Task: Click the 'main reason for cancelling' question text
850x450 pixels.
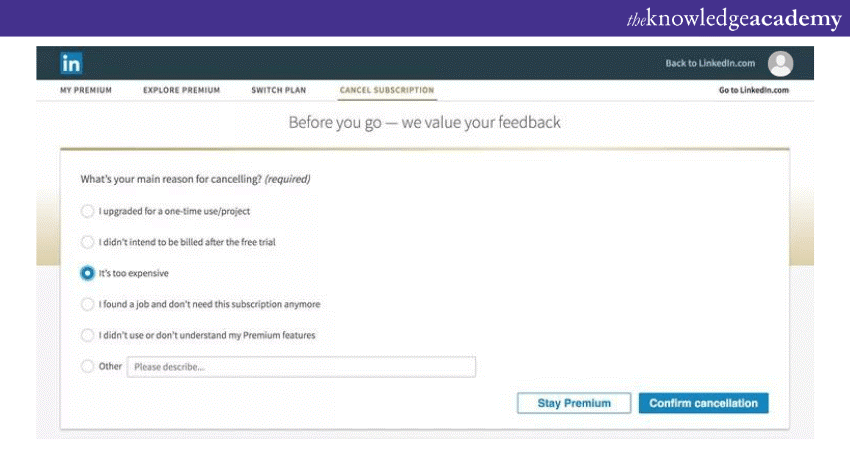Action: (195, 179)
